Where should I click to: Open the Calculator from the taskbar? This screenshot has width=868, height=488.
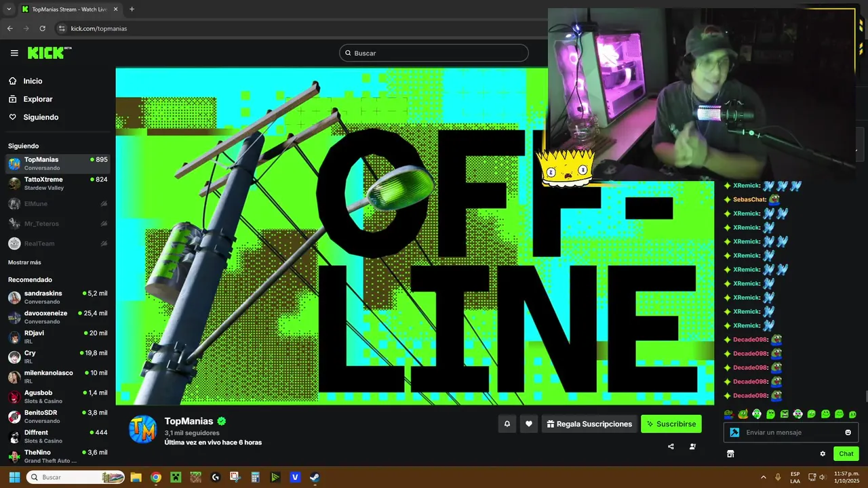coord(255,477)
